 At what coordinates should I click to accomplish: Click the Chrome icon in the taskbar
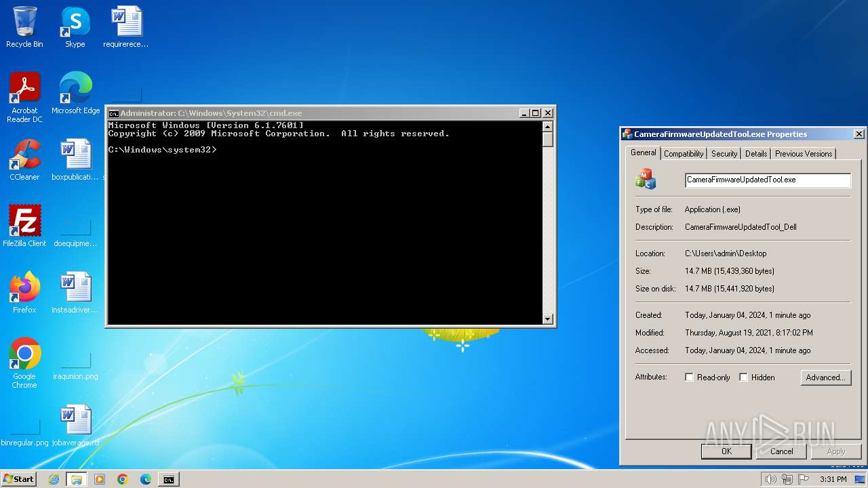point(123,479)
